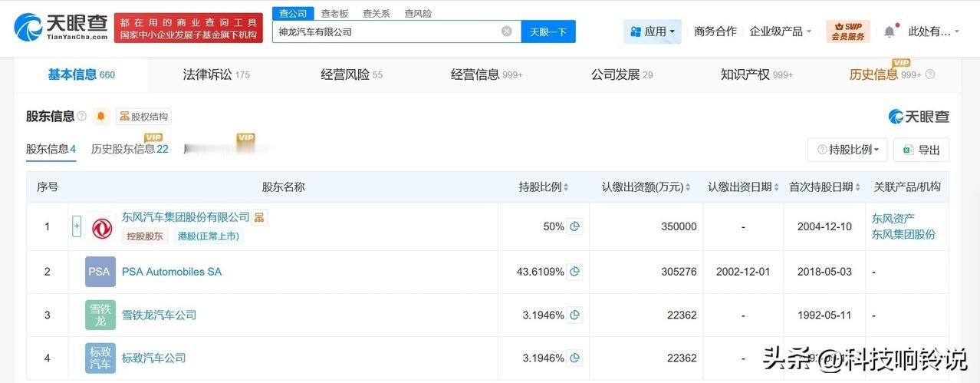Click the 2018-05-03 date cell
The width and height of the screenshot is (980, 383).
[x=824, y=272]
